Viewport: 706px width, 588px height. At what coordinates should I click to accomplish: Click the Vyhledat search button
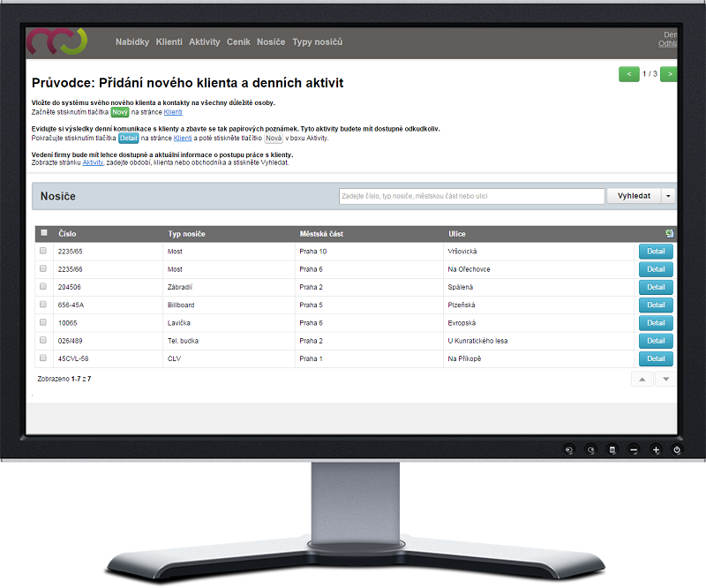tap(634, 196)
